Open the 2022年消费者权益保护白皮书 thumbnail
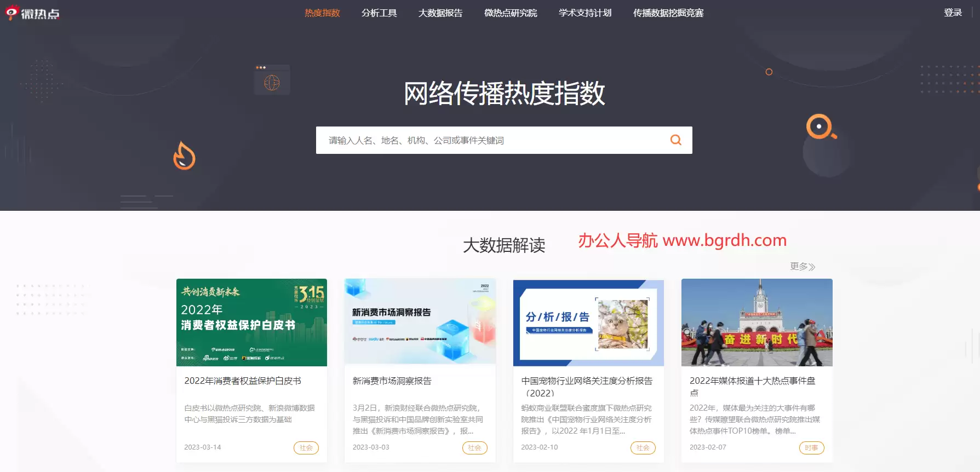 coord(251,323)
